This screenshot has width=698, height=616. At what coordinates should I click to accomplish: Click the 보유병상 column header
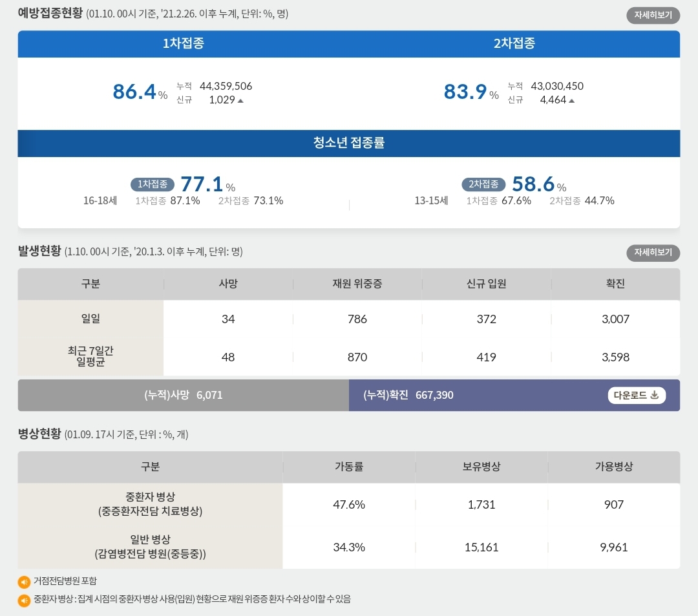pyautogui.click(x=481, y=467)
